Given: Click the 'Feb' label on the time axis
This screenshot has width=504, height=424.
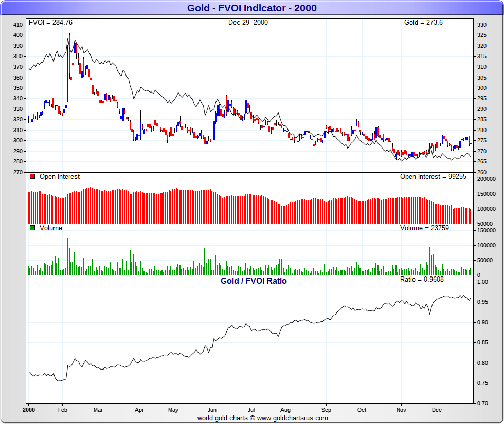Looking at the screenshot, I should coord(63,411).
